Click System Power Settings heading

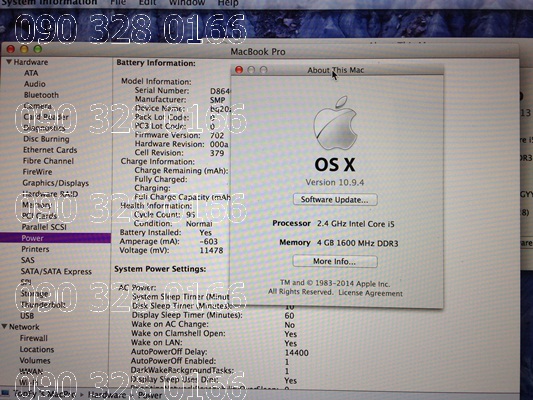(160, 269)
